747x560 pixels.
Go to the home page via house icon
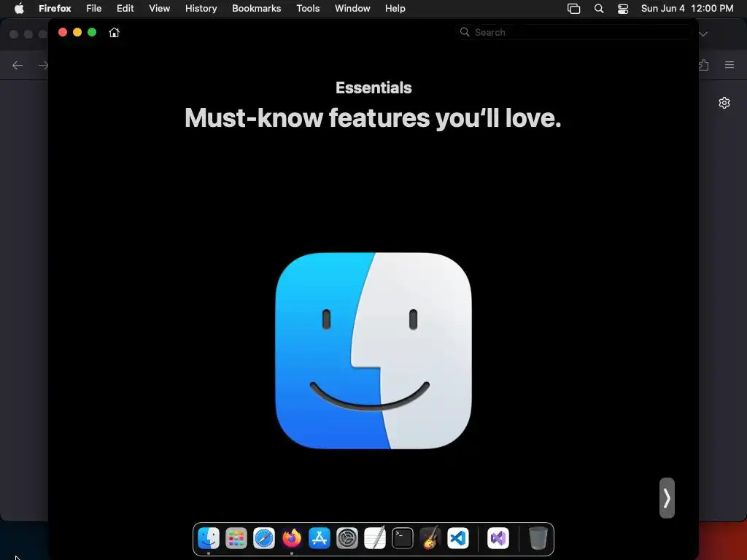(x=114, y=32)
